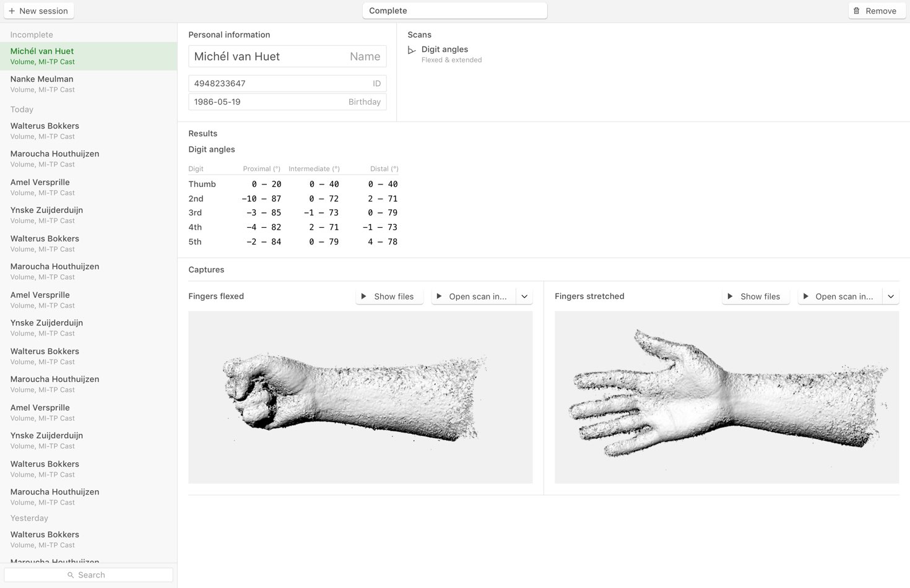Viewport: 910px width, 588px height.
Task: Show files for the Fingers stretched capture
Action: (756, 296)
